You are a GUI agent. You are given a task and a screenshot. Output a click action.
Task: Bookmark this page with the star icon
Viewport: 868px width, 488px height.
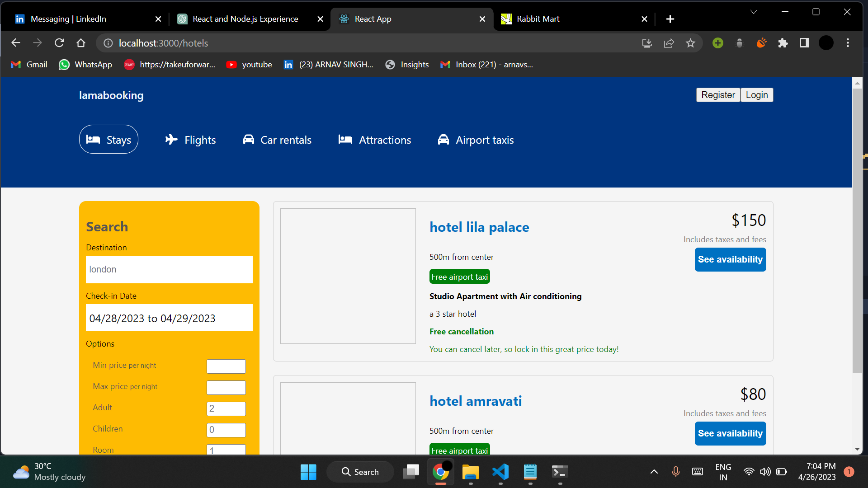[x=690, y=43]
